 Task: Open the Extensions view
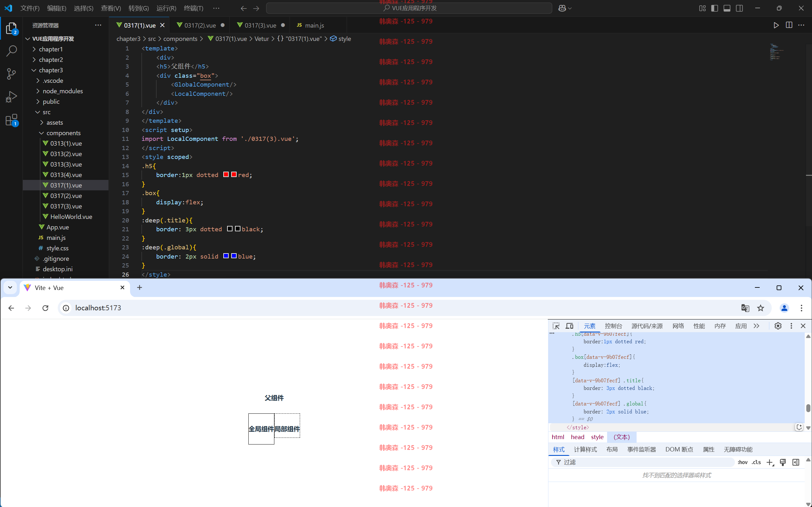11,120
